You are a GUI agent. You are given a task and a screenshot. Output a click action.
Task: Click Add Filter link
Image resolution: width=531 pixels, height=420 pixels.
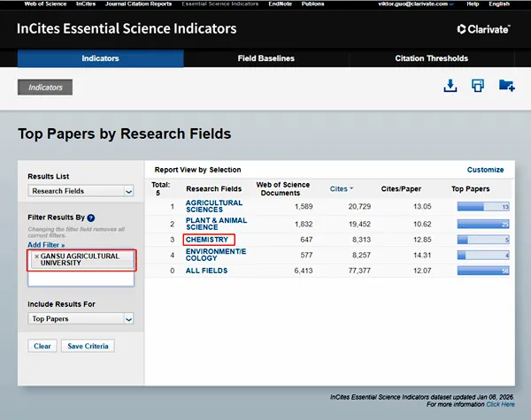[x=46, y=245]
